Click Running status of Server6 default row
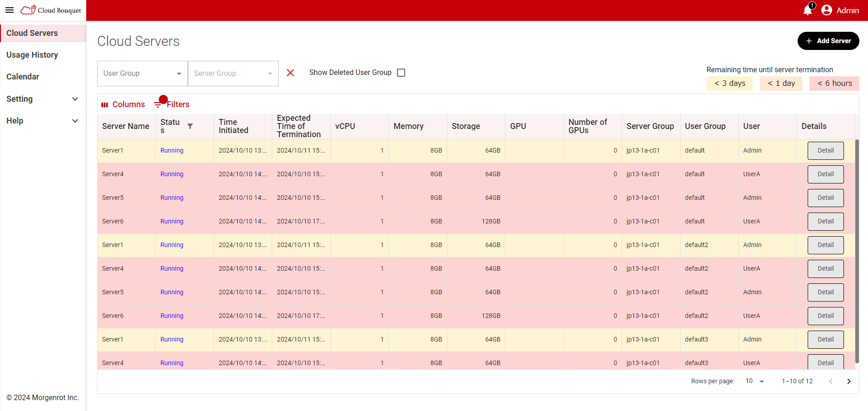 [x=172, y=221]
